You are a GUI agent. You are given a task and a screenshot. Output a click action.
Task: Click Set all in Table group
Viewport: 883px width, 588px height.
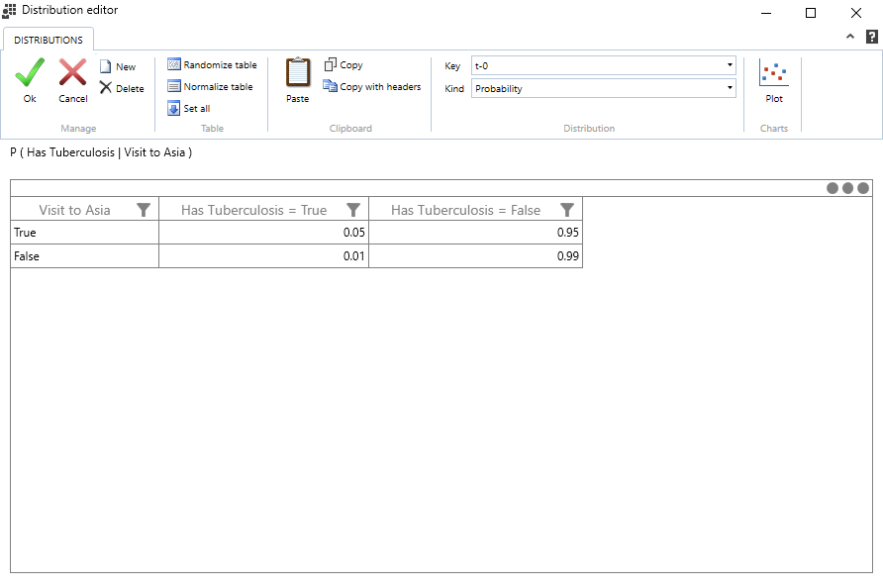pos(188,108)
